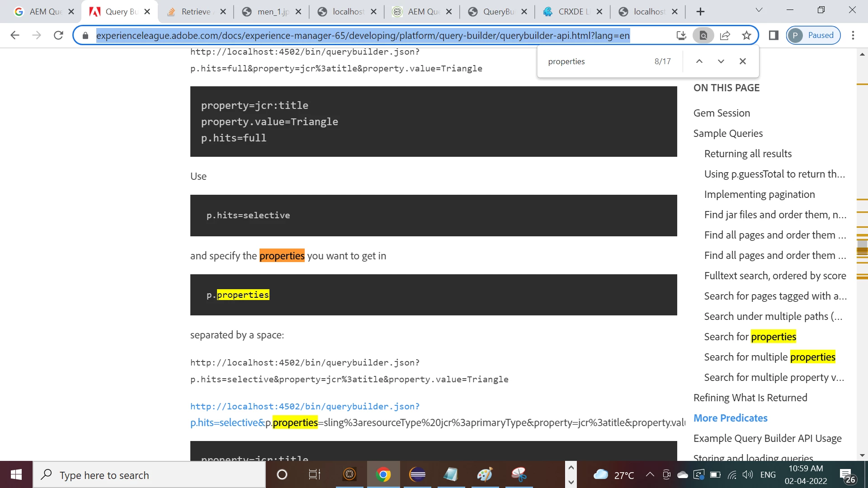Click the install app icon in address bar

pyautogui.click(x=681, y=35)
